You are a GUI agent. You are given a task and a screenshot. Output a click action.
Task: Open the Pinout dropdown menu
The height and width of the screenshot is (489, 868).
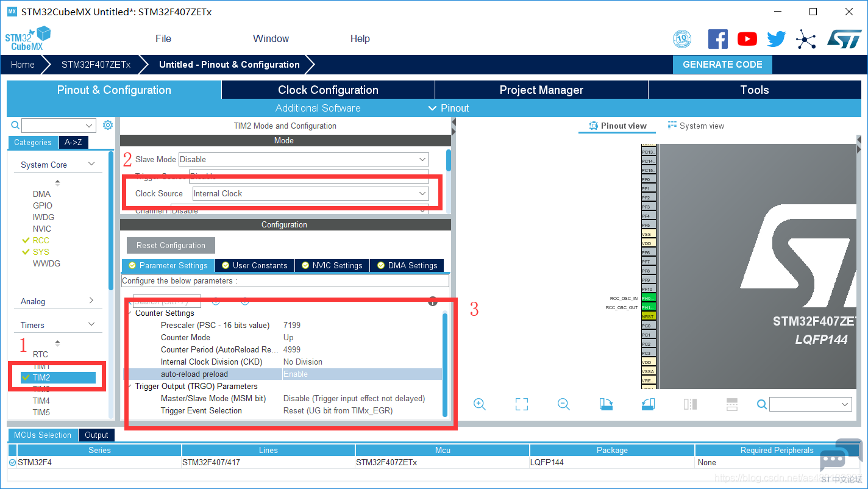click(x=449, y=108)
